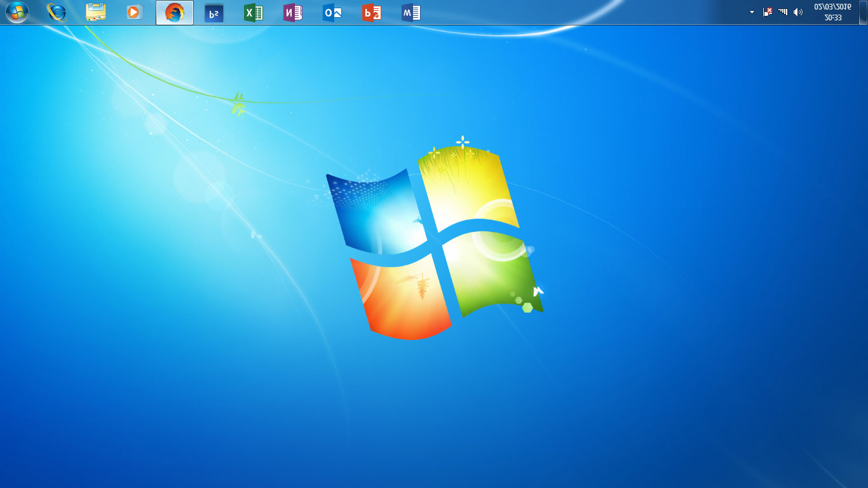Open Microsoft Outlook
The height and width of the screenshot is (488, 868).
[332, 12]
